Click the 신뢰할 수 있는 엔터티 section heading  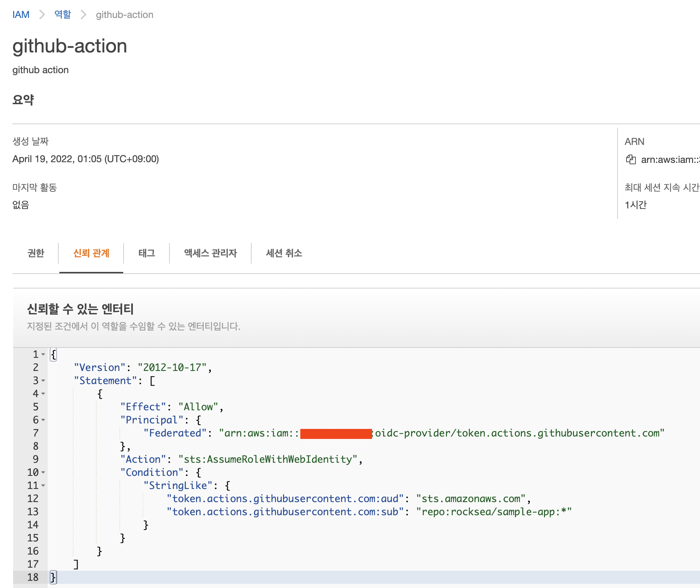tap(80, 309)
